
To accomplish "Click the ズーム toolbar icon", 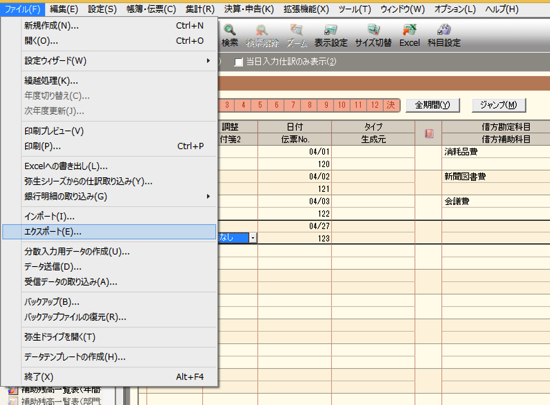I will 297,35.
